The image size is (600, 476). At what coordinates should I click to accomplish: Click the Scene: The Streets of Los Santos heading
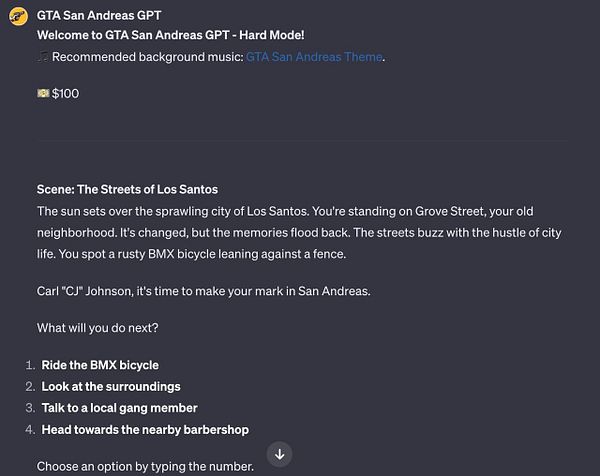point(127,189)
